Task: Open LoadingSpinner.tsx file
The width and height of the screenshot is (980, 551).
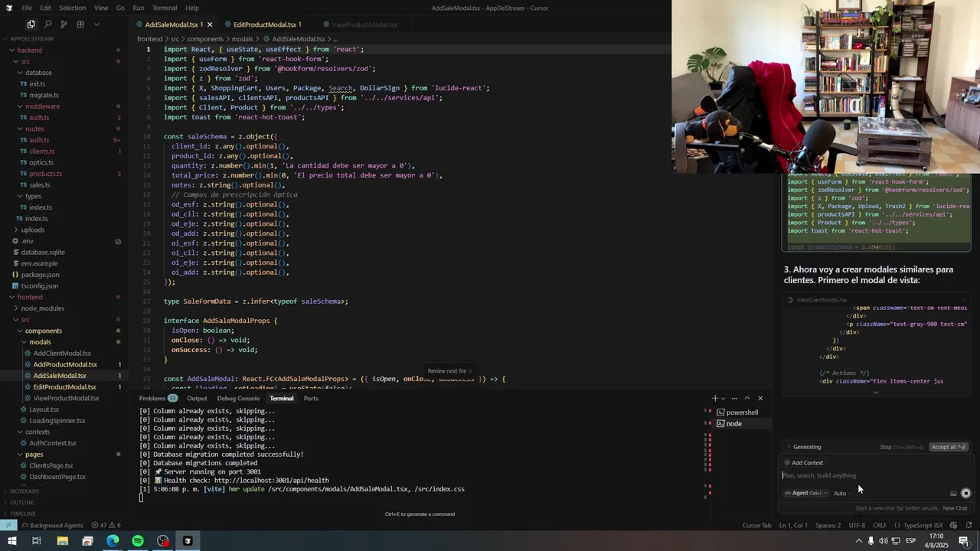Action: click(57, 421)
